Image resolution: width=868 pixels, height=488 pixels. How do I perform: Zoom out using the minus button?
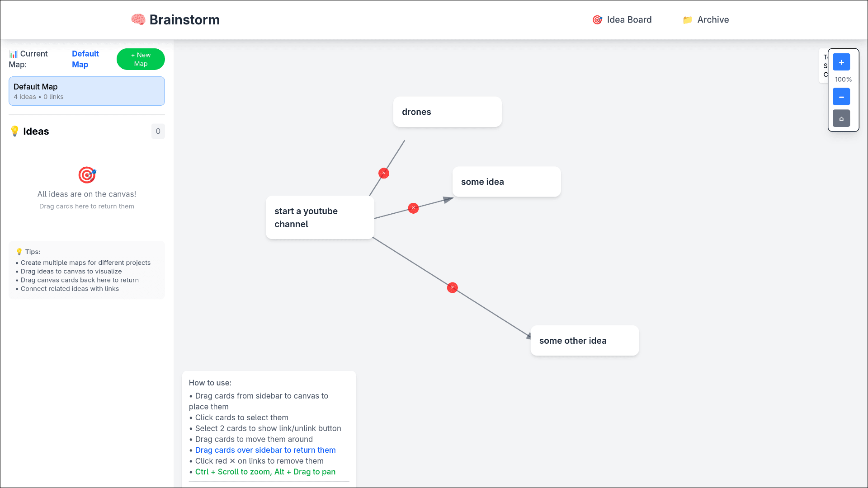click(841, 97)
